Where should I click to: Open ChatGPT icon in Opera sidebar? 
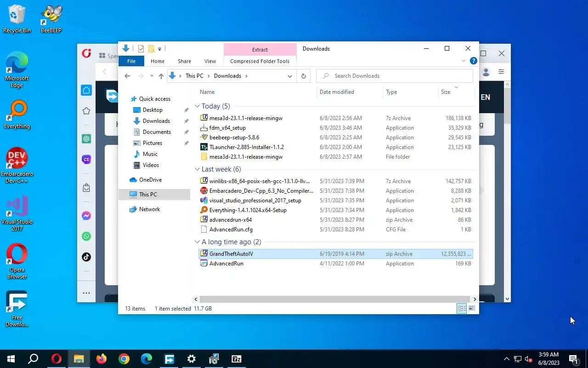[86, 138]
